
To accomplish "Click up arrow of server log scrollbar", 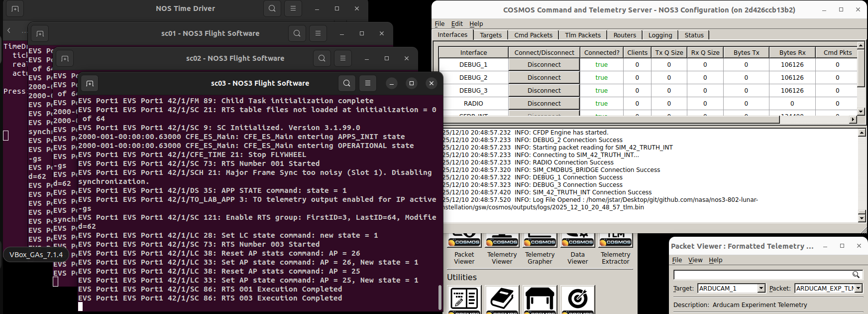I will [862, 133].
